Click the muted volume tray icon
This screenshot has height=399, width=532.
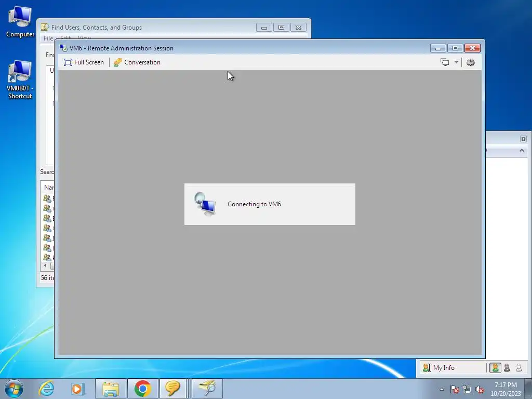pyautogui.click(x=480, y=389)
